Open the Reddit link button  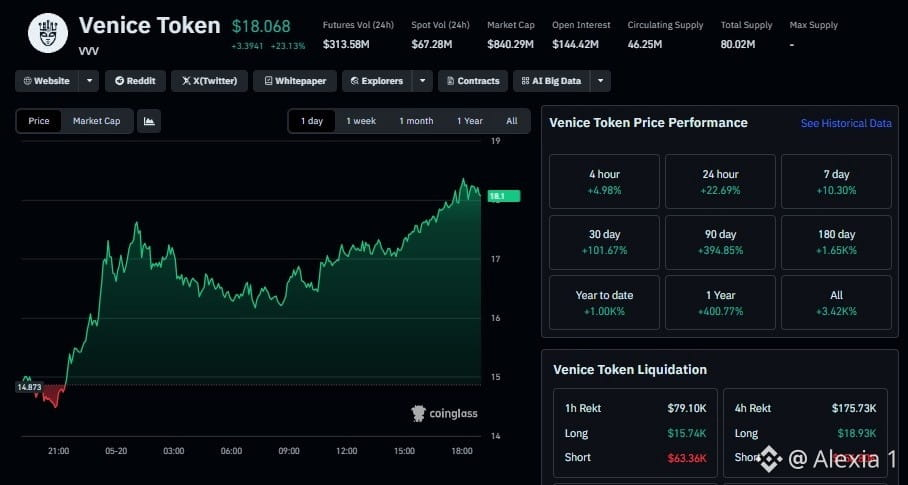pos(136,81)
